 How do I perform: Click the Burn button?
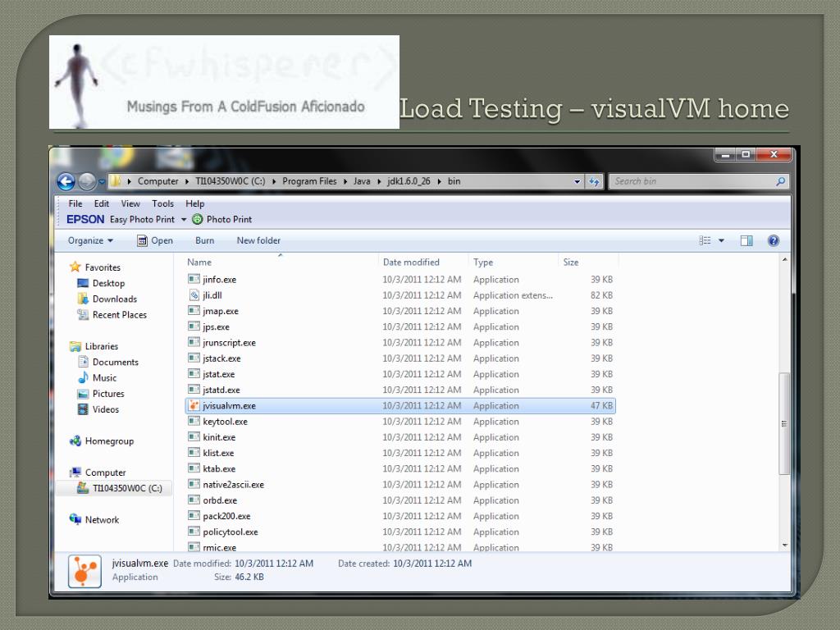(x=204, y=240)
